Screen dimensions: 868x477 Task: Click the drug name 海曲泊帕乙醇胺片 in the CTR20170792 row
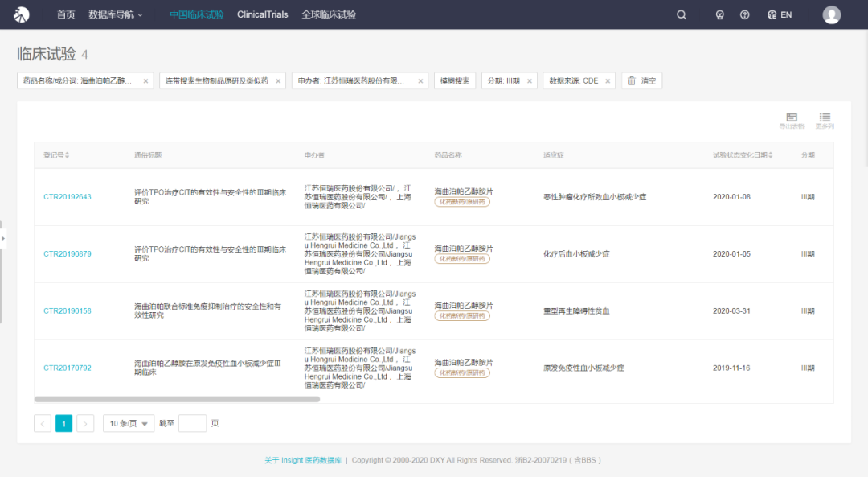click(464, 363)
